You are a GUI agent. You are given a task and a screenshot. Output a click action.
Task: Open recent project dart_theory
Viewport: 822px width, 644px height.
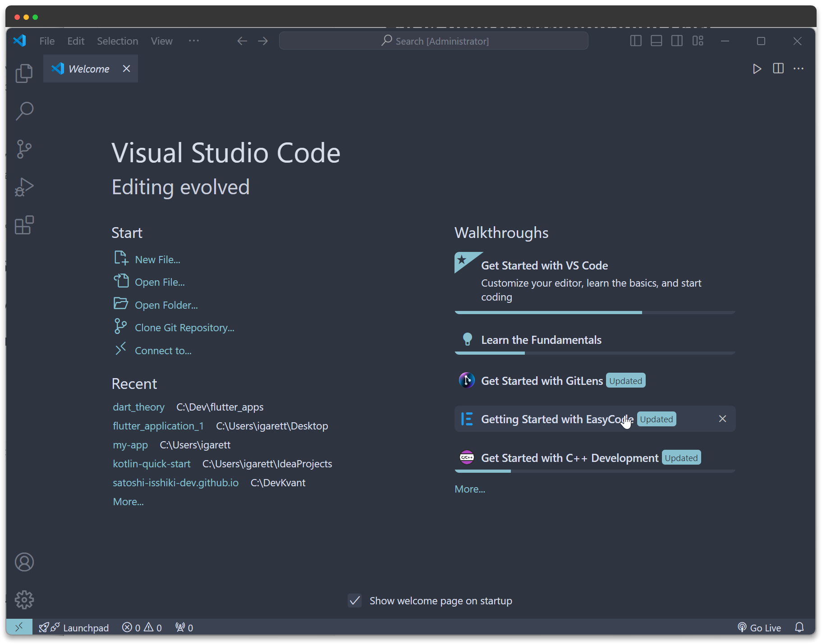pos(138,406)
